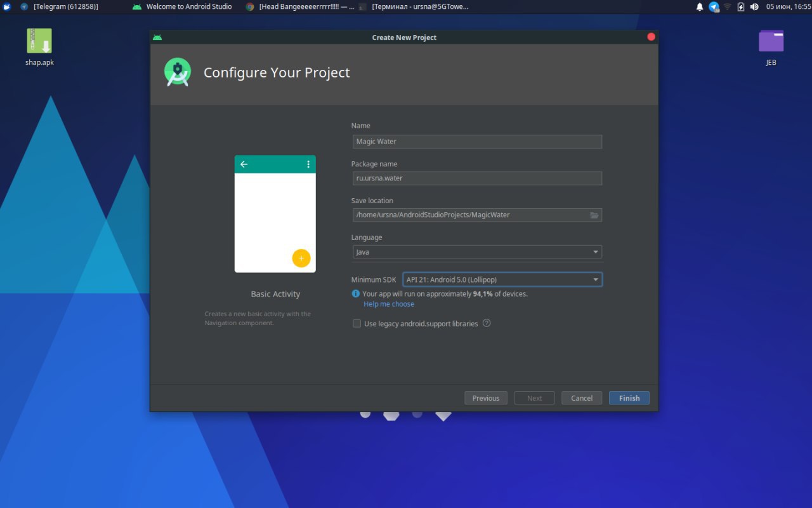Screen dimensions: 812x508
Task: Click the yellow plus button in the Basic Activity preview
Action: [x=301, y=258]
